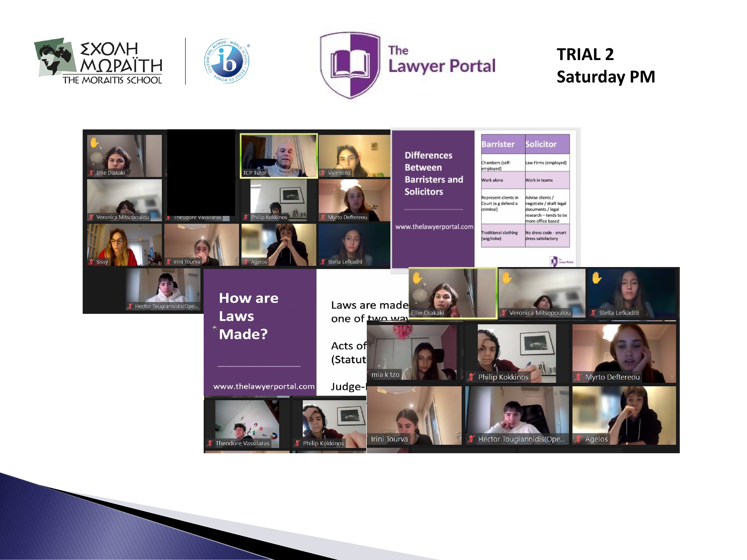Click 'Philip Kokkinos' label in lower gallery
The image size is (747, 560).
[503, 377]
